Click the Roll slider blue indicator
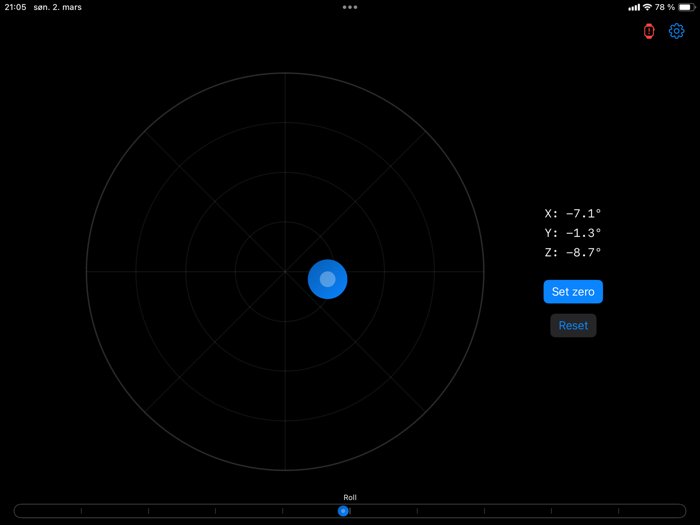The height and width of the screenshot is (525, 700). [343, 511]
